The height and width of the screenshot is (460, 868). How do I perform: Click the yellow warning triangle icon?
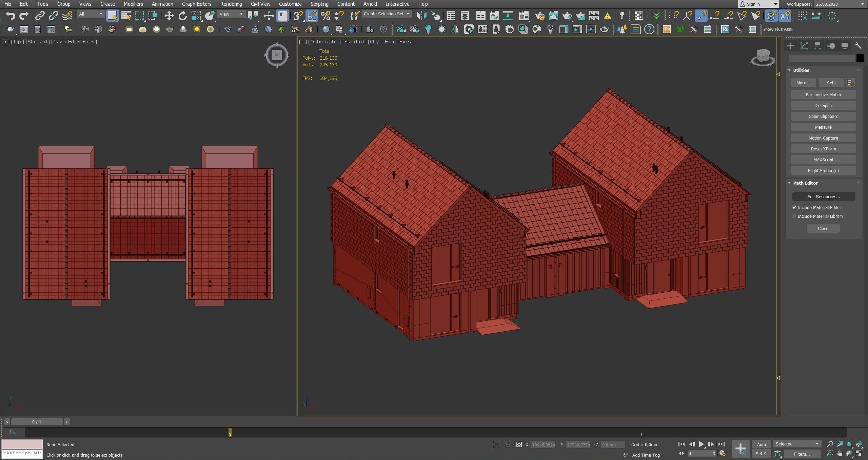click(607, 16)
